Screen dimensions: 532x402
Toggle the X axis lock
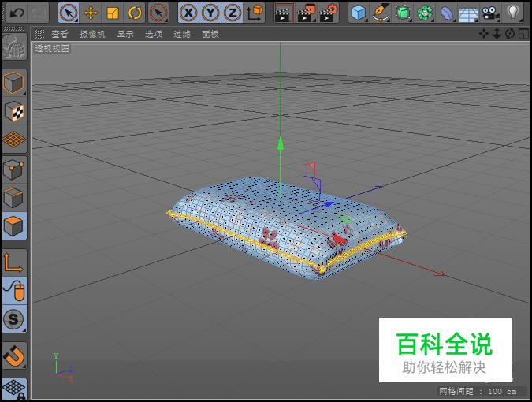[188, 13]
